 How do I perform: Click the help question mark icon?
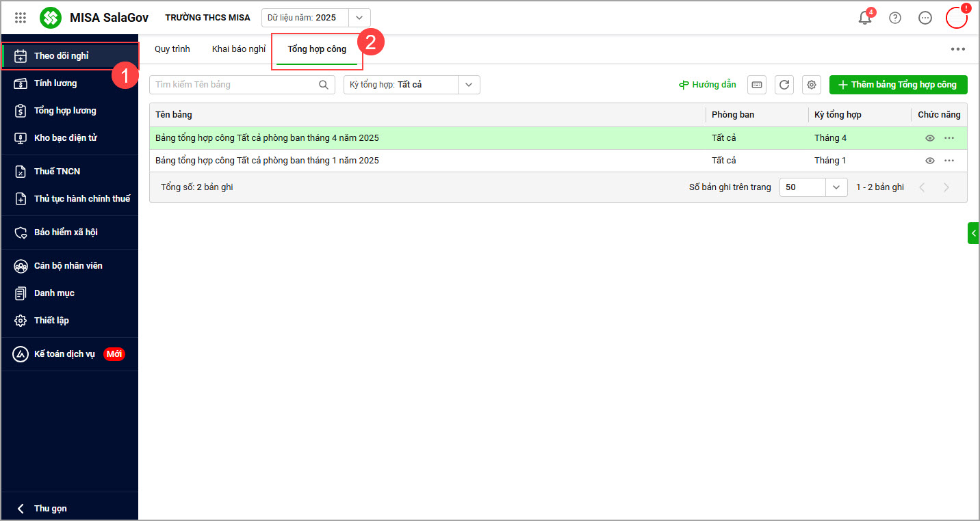coord(895,18)
